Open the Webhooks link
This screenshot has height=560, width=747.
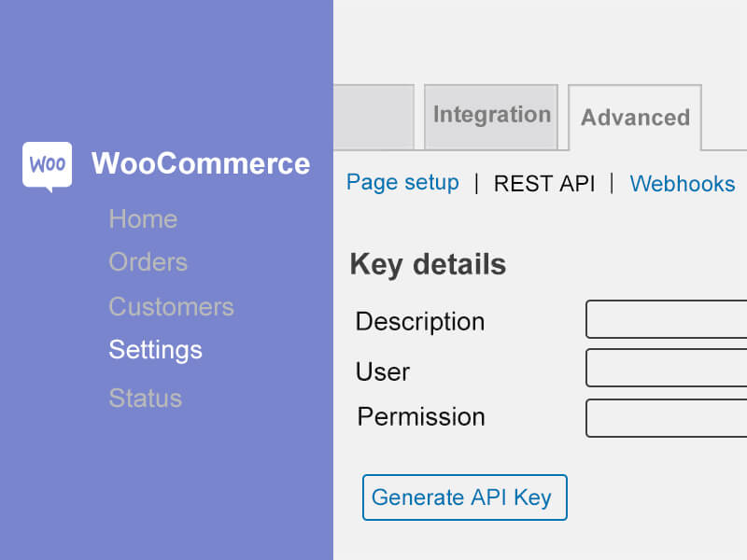pos(683,183)
